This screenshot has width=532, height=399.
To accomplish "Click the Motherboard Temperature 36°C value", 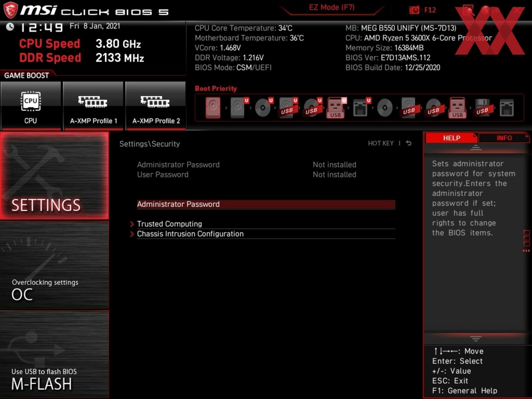I will pos(297,38).
